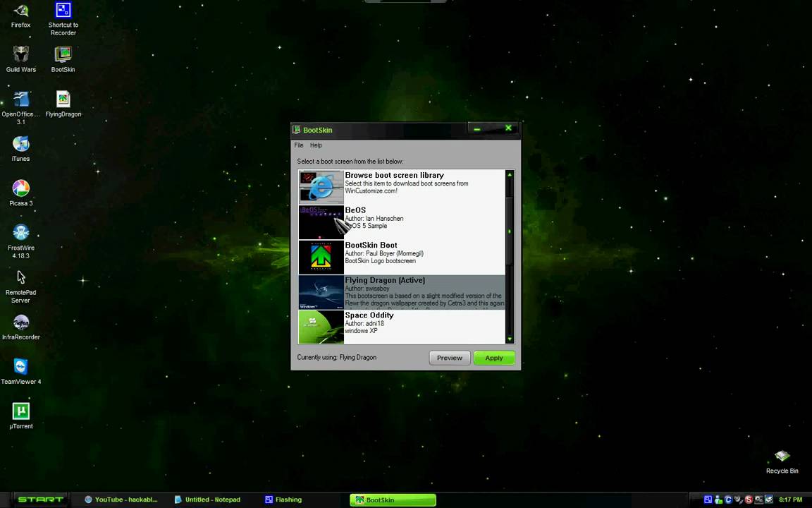Click the boot screen list scrollbar thumb
The height and width of the screenshot is (508, 812).
[510, 231]
